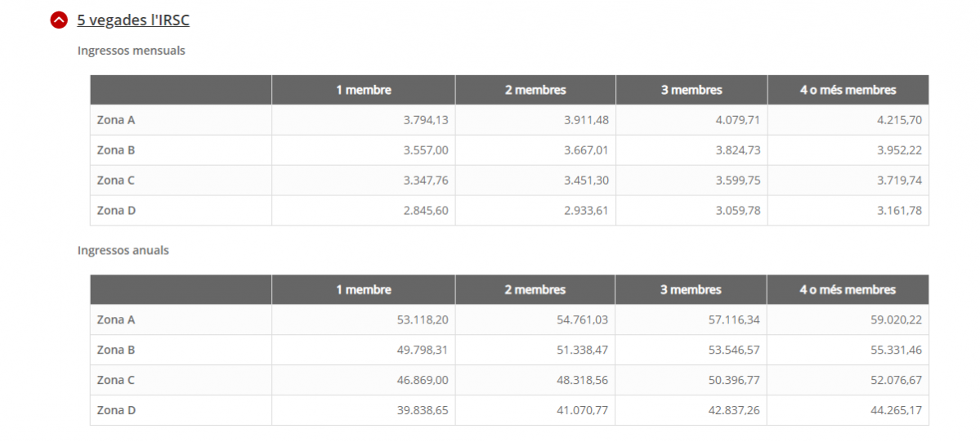Click '2 membres' header in monthly table
The image size is (980, 442).
535,90
